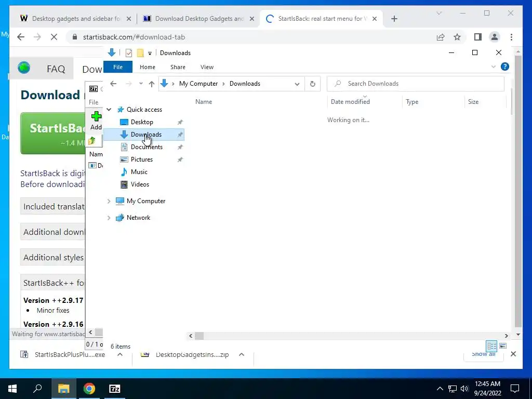Click Downloads in the address breadcrumb

pos(245,84)
